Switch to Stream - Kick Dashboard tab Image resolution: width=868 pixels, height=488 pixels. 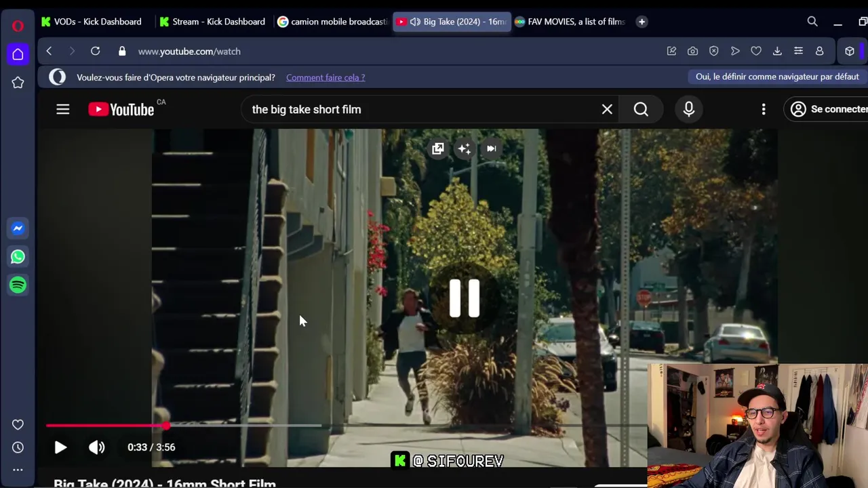[213, 22]
